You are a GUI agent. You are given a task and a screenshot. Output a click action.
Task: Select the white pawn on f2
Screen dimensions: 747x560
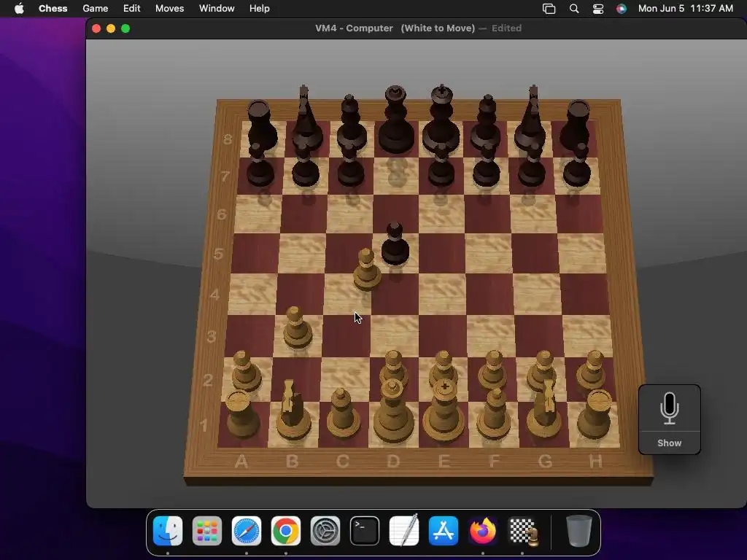(x=493, y=370)
